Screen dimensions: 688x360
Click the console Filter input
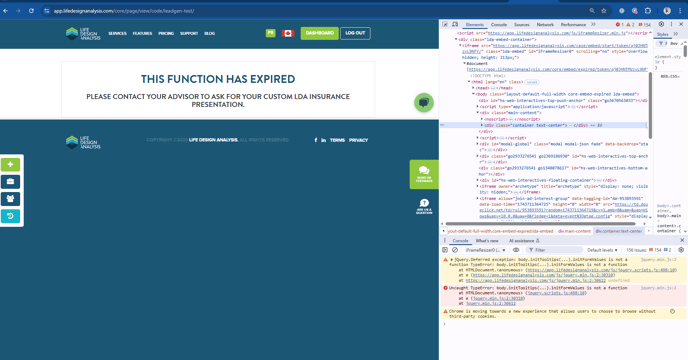click(x=554, y=250)
